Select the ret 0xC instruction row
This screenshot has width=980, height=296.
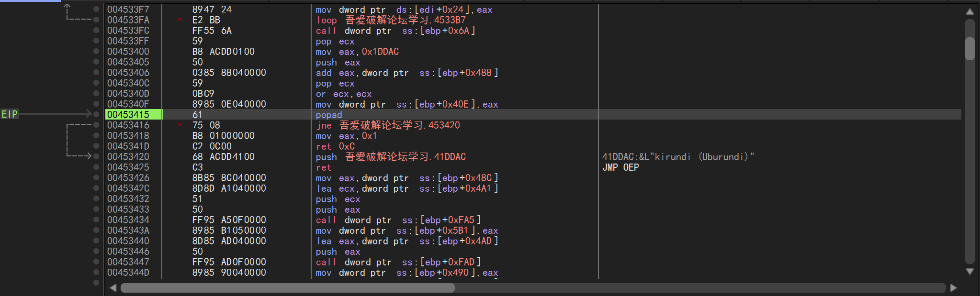point(335,146)
